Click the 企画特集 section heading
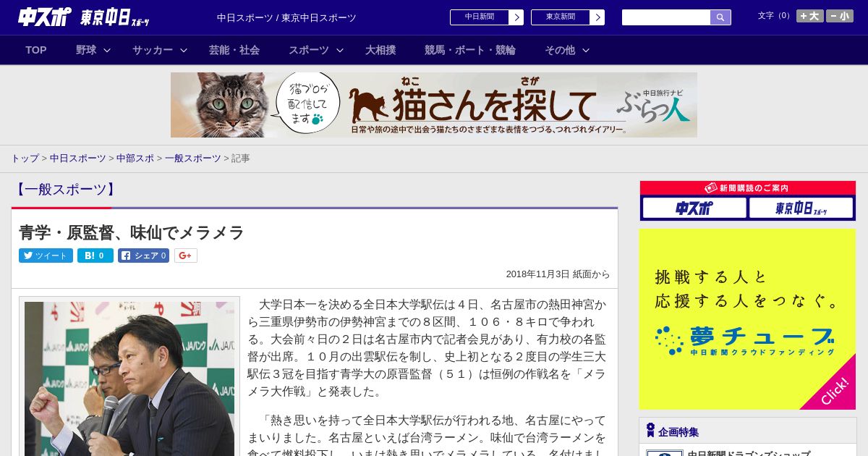The width and height of the screenshot is (868, 456). [678, 432]
